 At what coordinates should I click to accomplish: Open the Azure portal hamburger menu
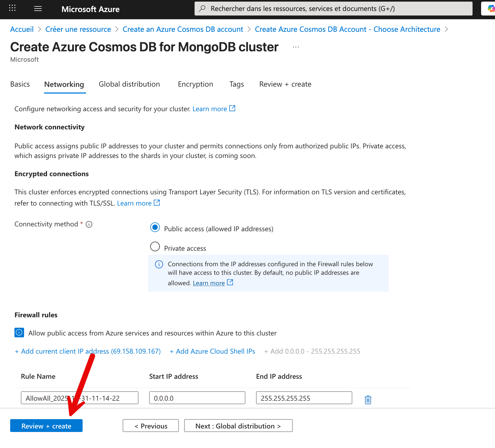[38, 8]
